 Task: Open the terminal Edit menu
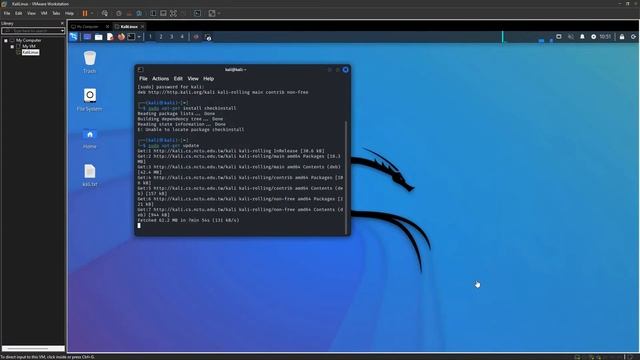click(x=178, y=78)
